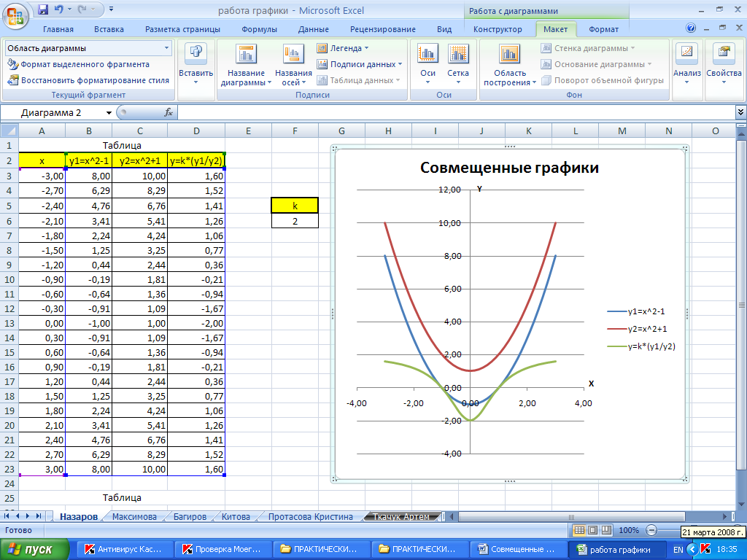
Task: Open the Конструктор chart tools tab
Action: click(x=498, y=29)
